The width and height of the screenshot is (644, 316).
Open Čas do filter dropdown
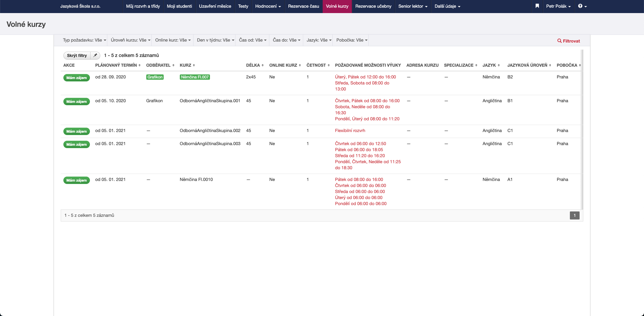pyautogui.click(x=286, y=40)
